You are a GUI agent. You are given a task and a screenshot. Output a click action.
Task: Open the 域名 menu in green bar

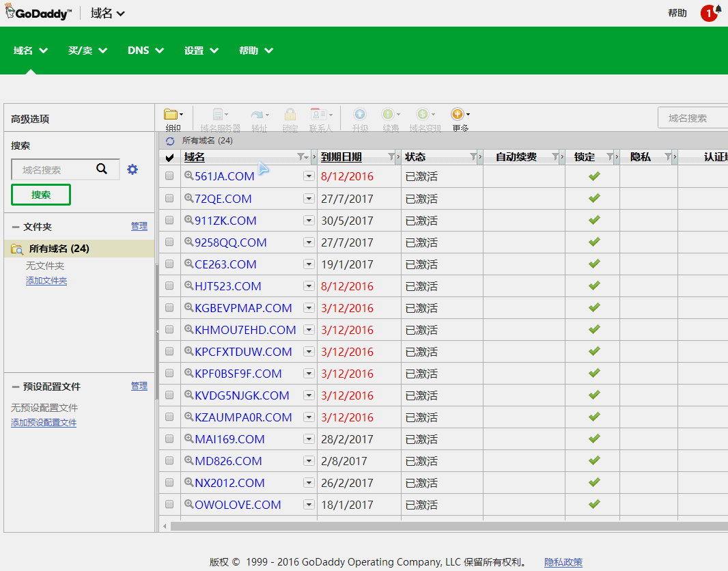[x=31, y=51]
